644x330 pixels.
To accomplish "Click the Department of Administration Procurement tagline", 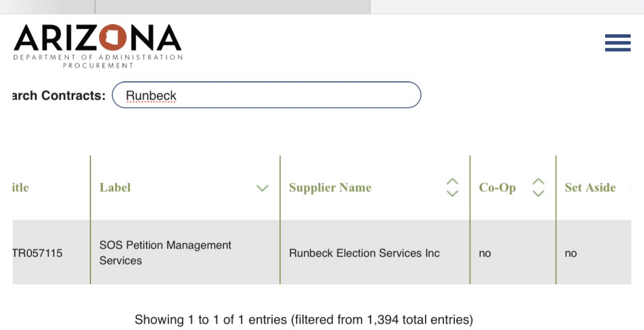I will [x=98, y=61].
